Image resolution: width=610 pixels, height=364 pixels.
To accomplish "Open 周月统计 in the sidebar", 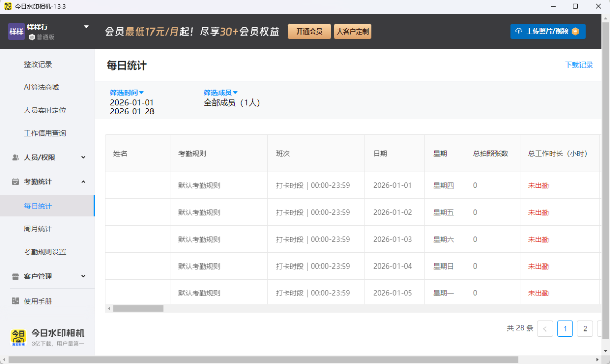I will tap(38, 229).
